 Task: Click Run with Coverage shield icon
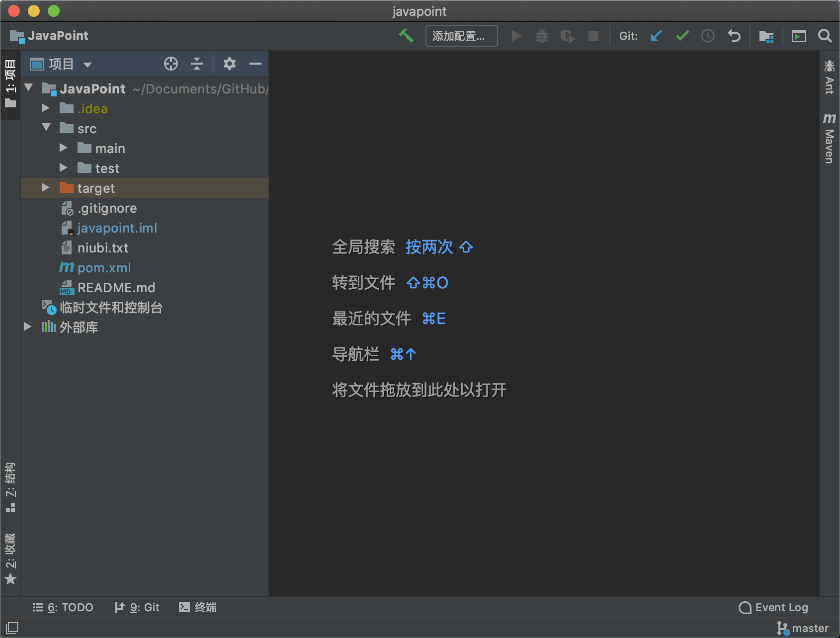567,36
